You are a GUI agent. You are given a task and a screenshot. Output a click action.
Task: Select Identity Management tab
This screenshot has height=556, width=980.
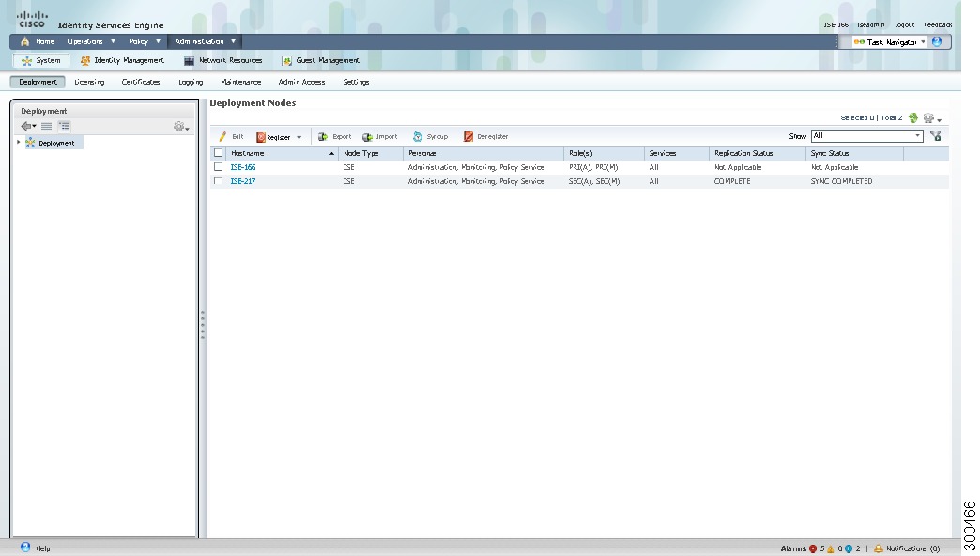click(122, 61)
